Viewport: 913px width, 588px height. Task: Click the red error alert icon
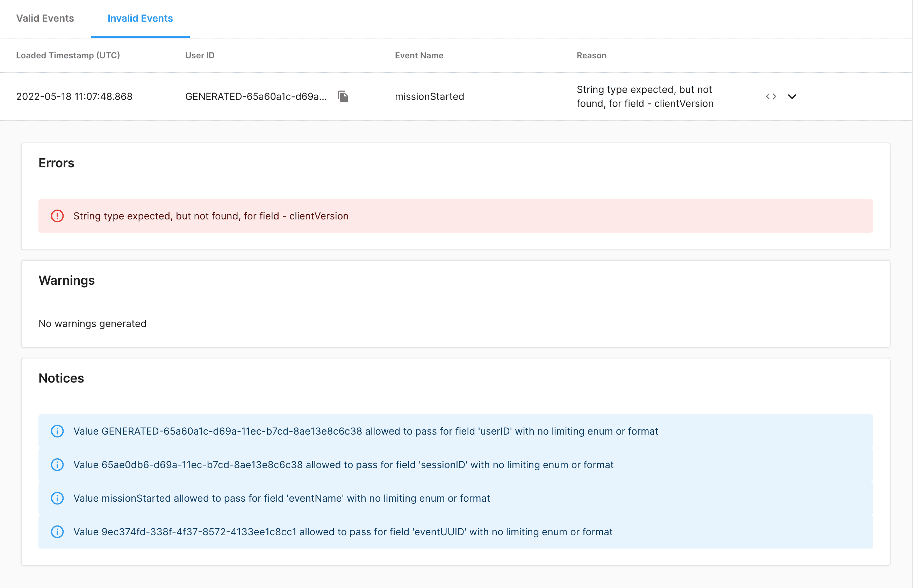(57, 216)
